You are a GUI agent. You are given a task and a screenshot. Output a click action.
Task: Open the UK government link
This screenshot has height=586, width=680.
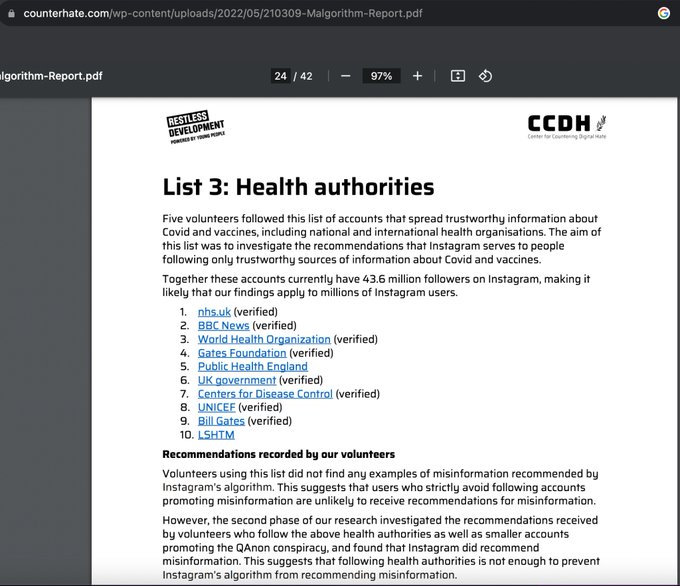point(237,380)
